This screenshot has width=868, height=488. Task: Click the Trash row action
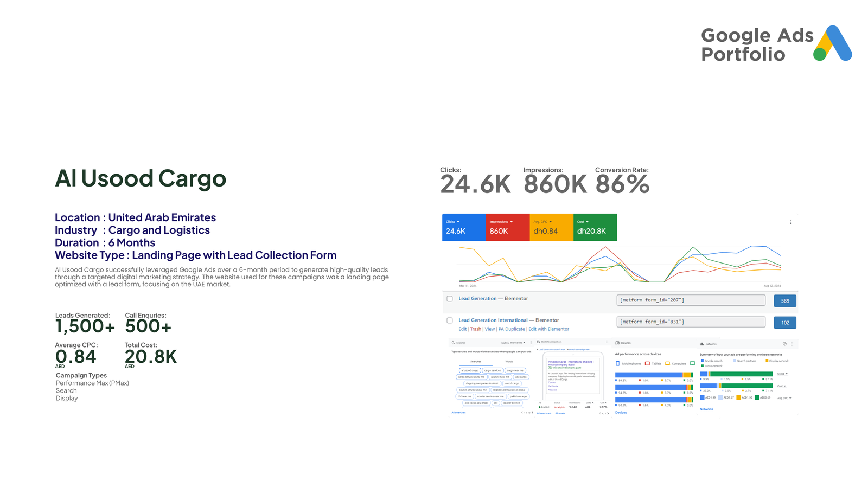point(475,329)
